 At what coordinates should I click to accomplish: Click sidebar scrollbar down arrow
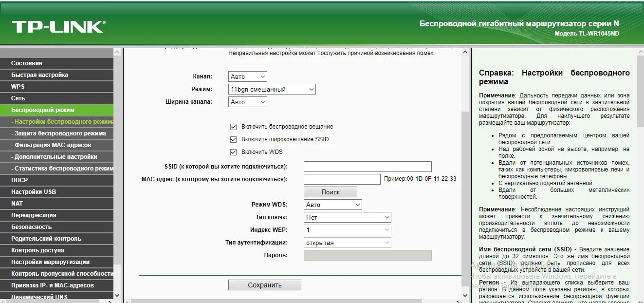coord(117,295)
